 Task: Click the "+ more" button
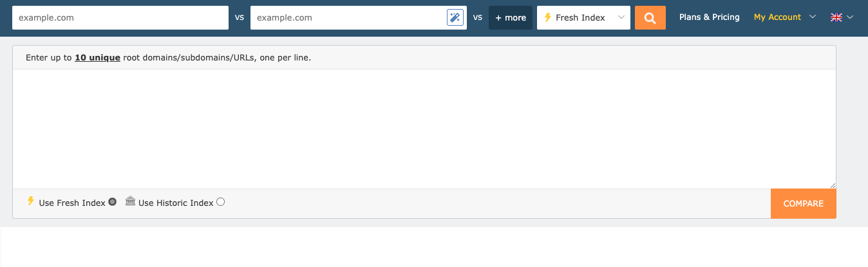[511, 18]
